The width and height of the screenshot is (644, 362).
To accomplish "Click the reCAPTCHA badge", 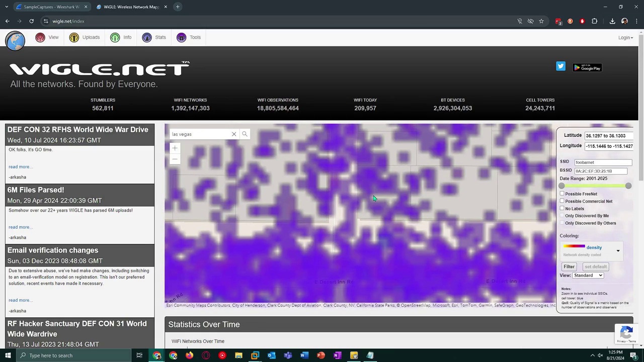I will click(x=626, y=333).
